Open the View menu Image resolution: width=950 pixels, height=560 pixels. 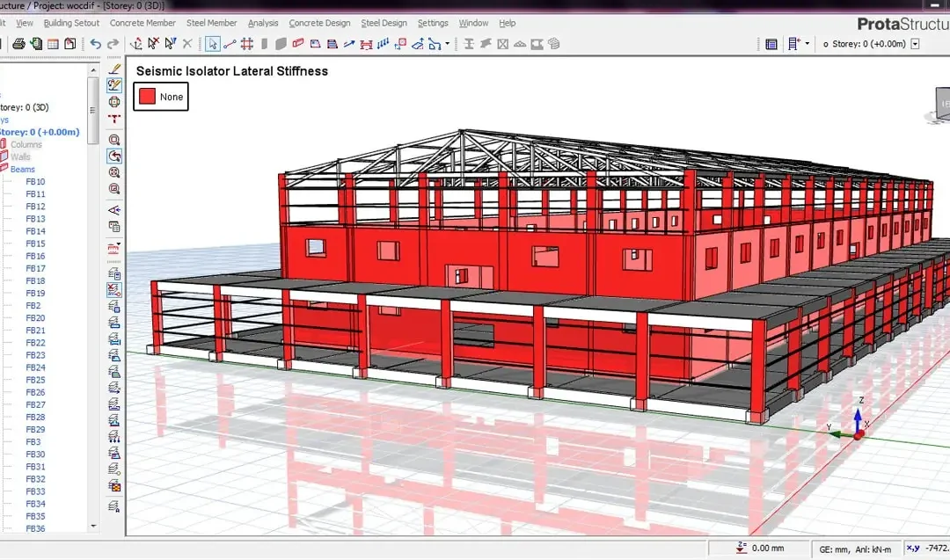pyautogui.click(x=25, y=23)
